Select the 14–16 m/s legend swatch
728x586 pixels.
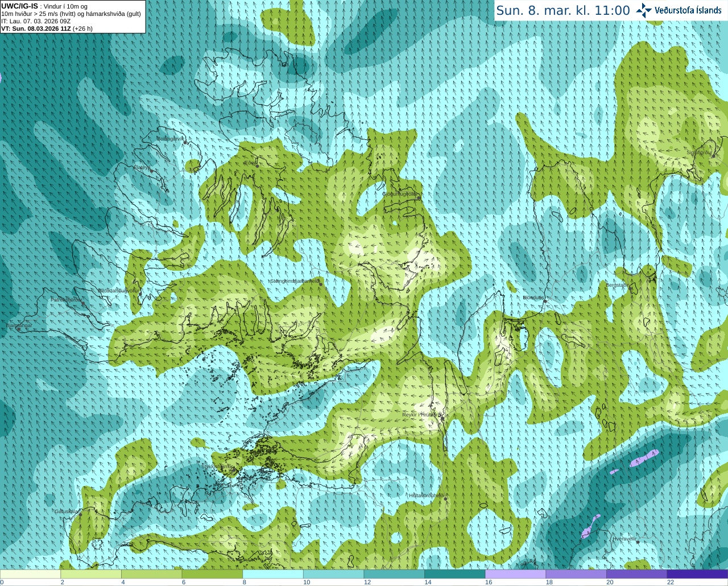tap(455, 574)
